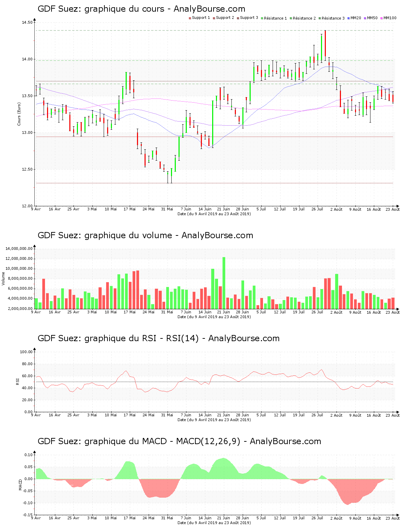The width and height of the screenshot is (412, 532).
Task: Click the '26 Juil' date on price chart
Action: click(317, 209)
